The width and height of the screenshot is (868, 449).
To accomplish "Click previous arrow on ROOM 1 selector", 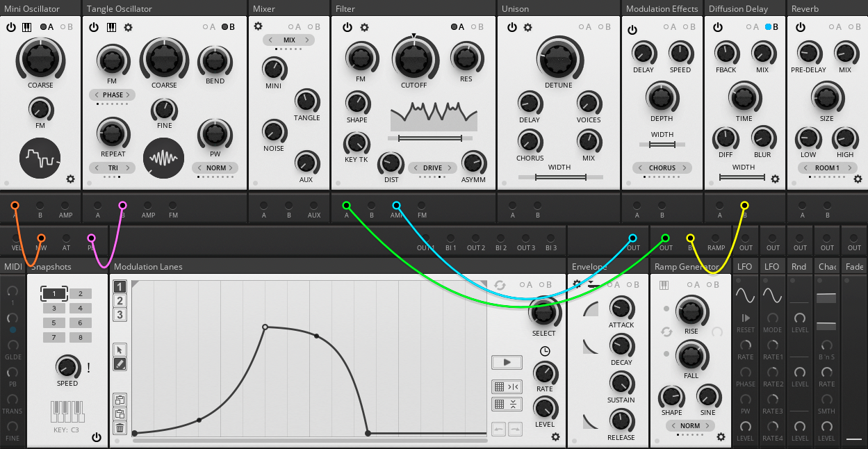I will [x=804, y=168].
